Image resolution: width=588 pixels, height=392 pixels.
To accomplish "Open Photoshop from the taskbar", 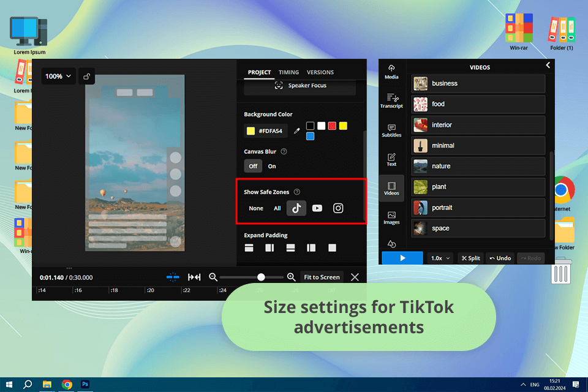I will [x=85, y=385].
